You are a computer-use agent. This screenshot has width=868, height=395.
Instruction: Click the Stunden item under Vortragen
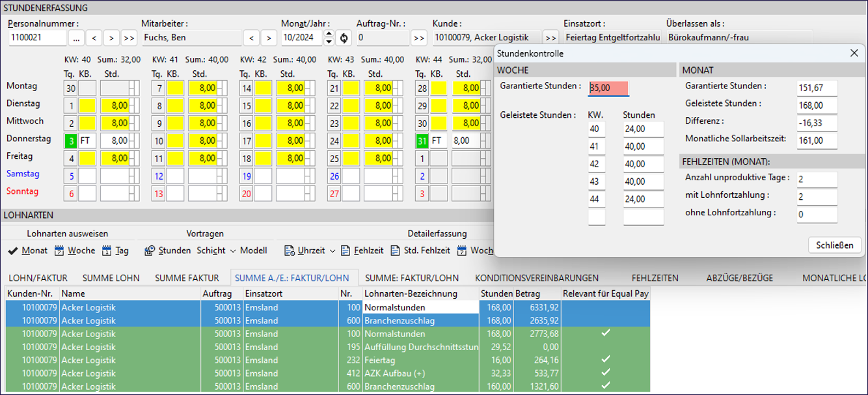[168, 251]
